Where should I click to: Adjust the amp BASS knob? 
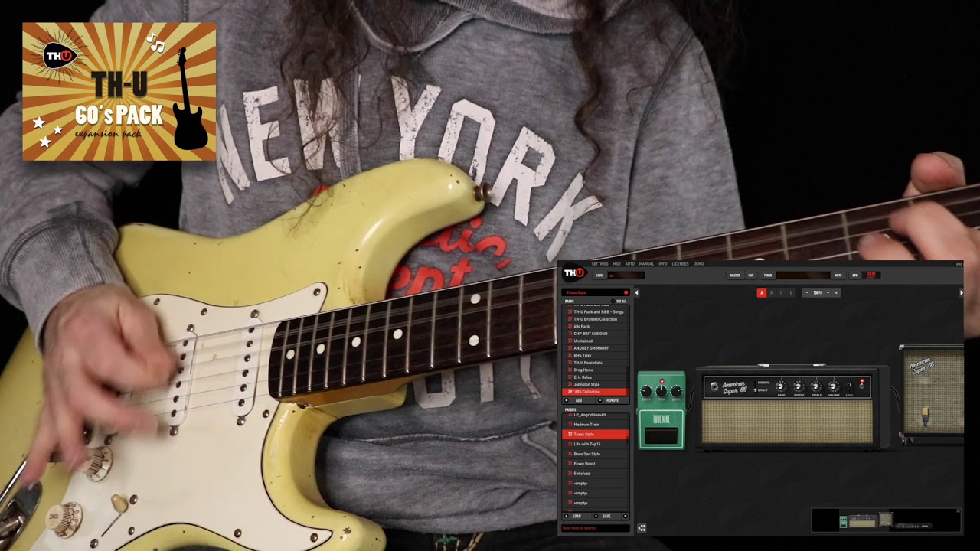pyautogui.click(x=781, y=386)
